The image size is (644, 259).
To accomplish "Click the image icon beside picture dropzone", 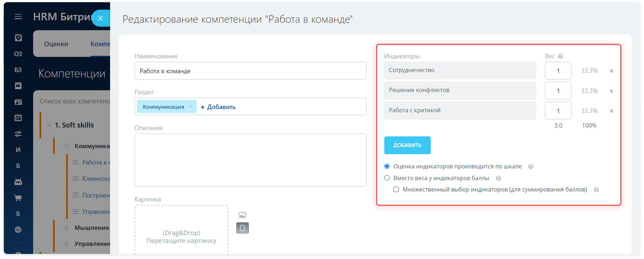I will (242, 215).
